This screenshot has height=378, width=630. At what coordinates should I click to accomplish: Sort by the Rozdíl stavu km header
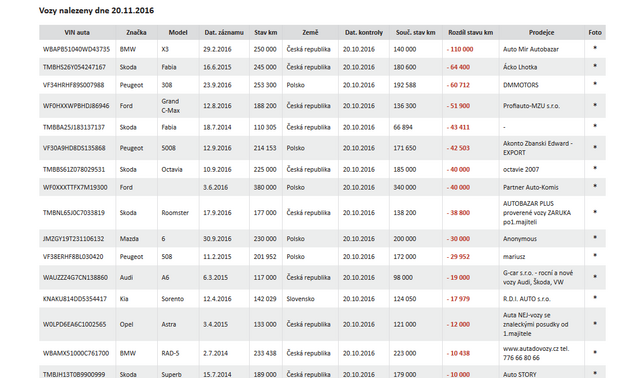pyautogui.click(x=470, y=33)
